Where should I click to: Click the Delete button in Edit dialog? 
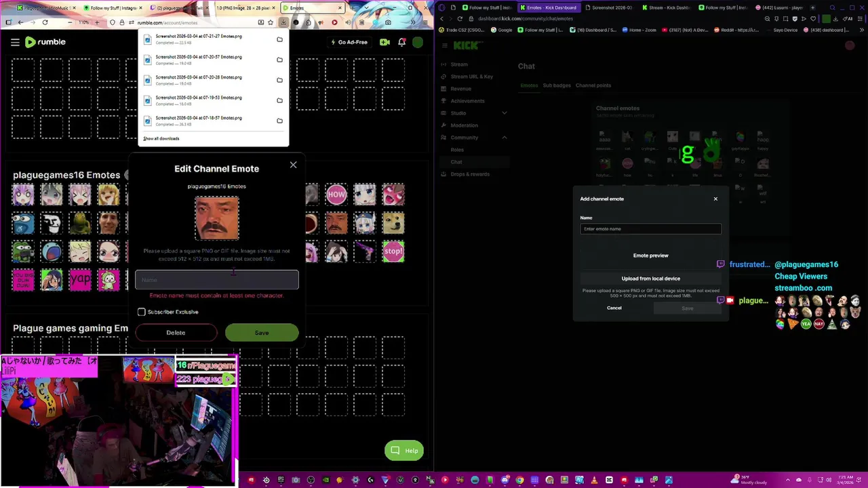[x=176, y=333]
